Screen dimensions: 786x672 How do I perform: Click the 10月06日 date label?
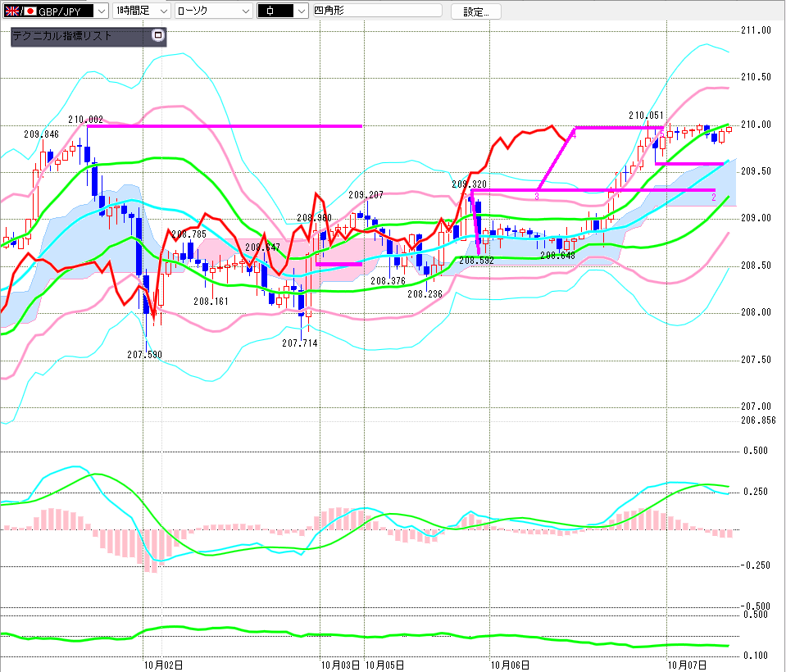pyautogui.click(x=510, y=665)
